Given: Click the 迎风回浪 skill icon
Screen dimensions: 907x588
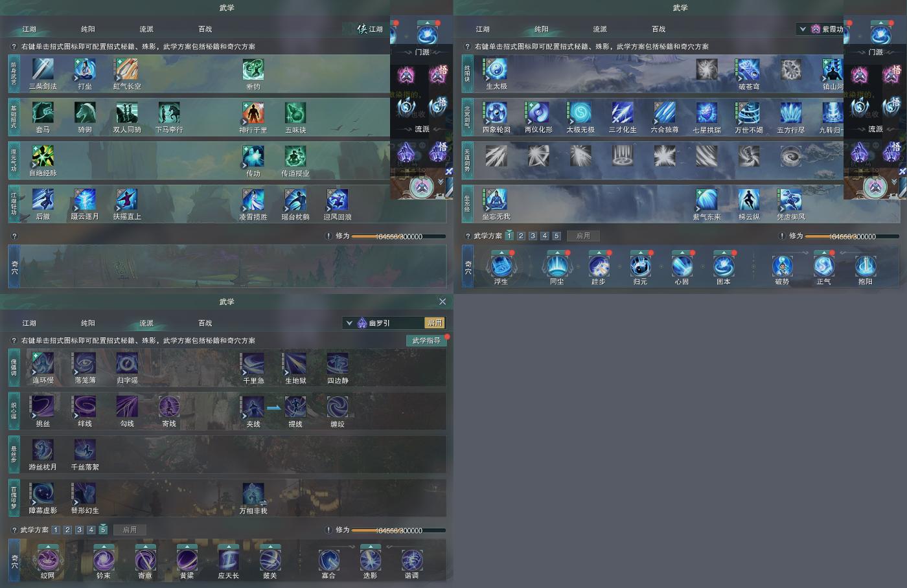Looking at the screenshot, I should coord(338,200).
